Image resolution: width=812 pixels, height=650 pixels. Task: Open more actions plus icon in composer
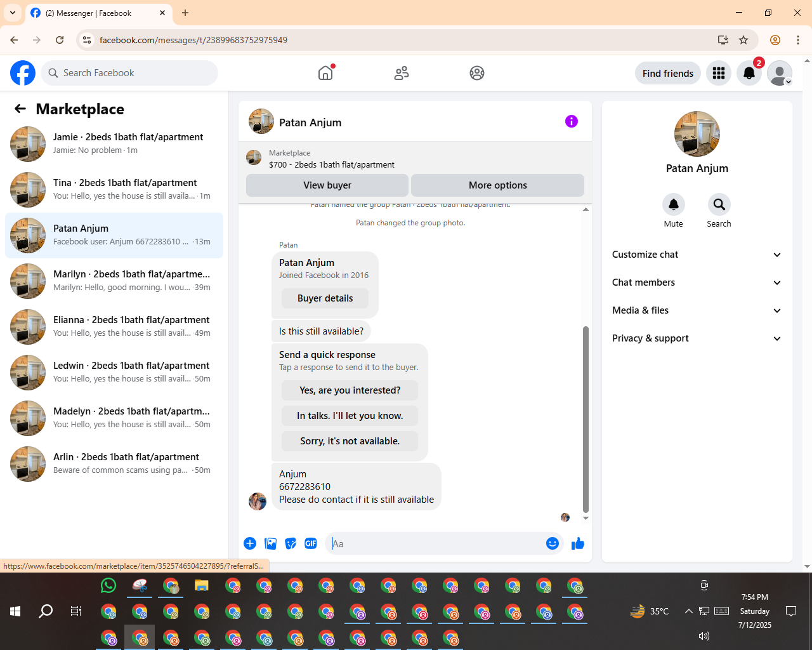point(250,543)
